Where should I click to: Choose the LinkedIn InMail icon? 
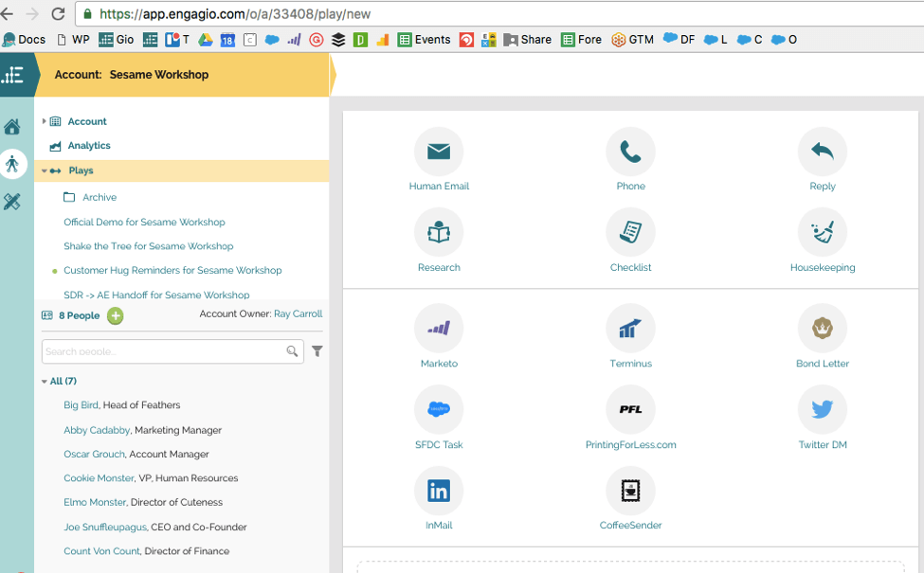click(x=439, y=491)
